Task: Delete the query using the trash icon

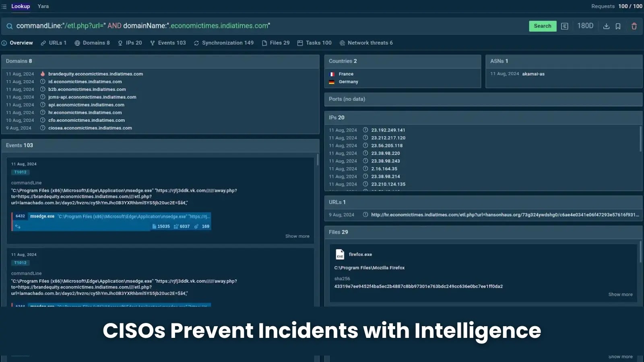Action: click(634, 26)
